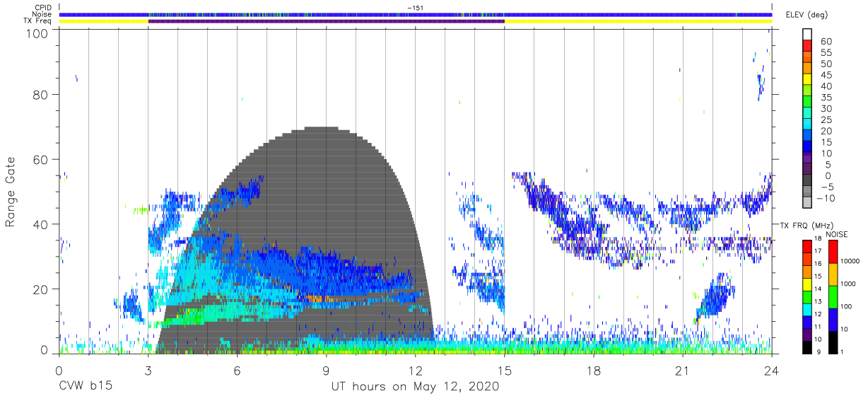
Task: Click the '-151' CPID value
Action: click(415, 7)
